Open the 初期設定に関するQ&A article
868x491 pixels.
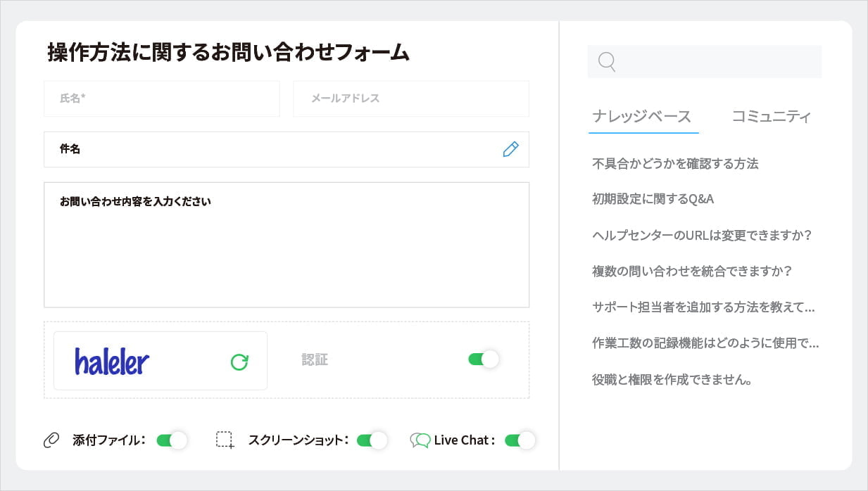click(x=653, y=199)
